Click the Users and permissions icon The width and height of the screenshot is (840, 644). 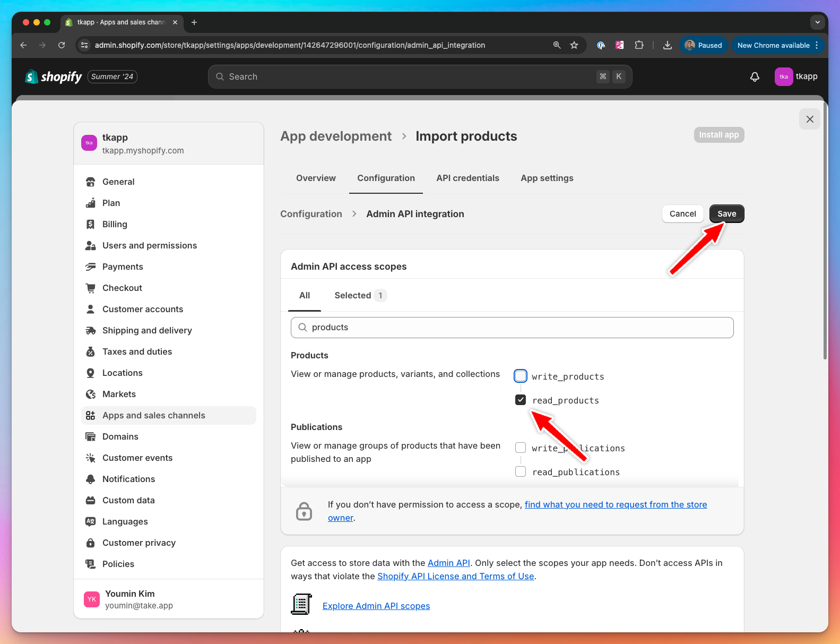coord(91,245)
